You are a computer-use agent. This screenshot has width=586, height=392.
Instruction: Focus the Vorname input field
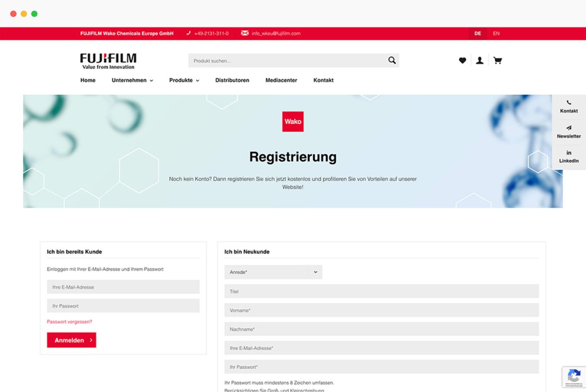click(x=381, y=310)
